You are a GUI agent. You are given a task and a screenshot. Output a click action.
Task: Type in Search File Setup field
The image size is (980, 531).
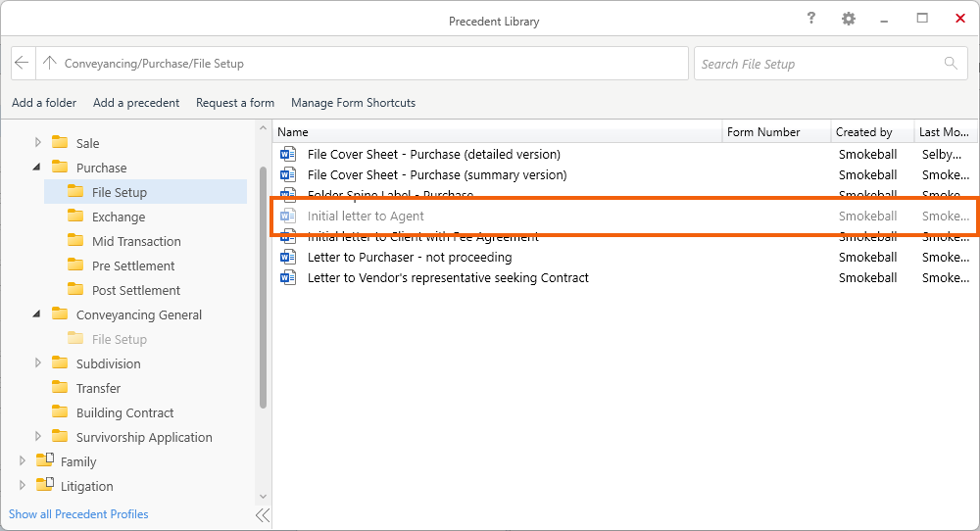click(x=818, y=64)
